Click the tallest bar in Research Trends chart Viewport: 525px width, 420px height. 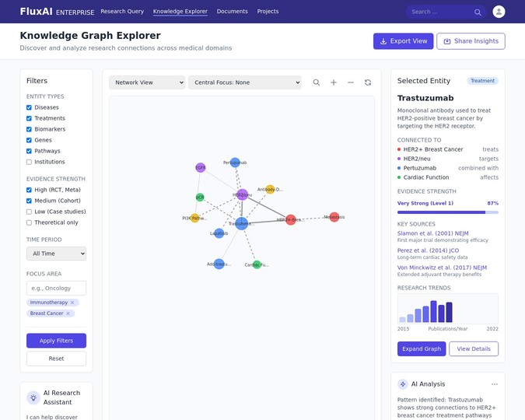tap(433, 311)
